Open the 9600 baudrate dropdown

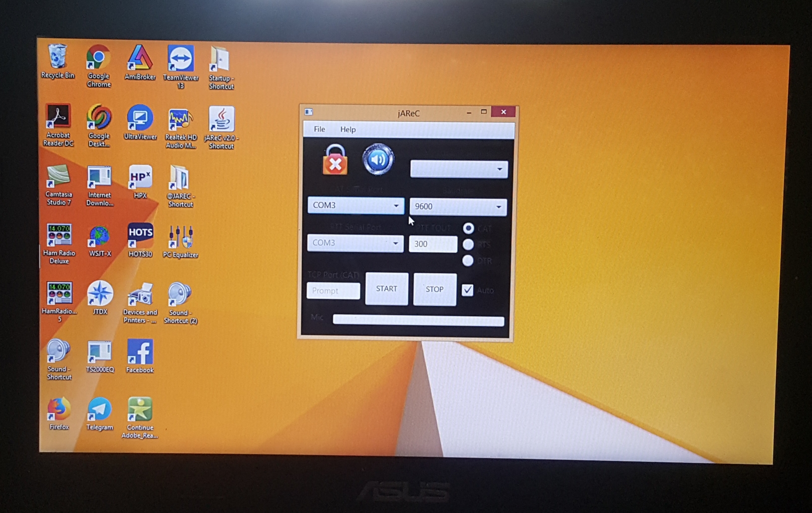point(458,206)
